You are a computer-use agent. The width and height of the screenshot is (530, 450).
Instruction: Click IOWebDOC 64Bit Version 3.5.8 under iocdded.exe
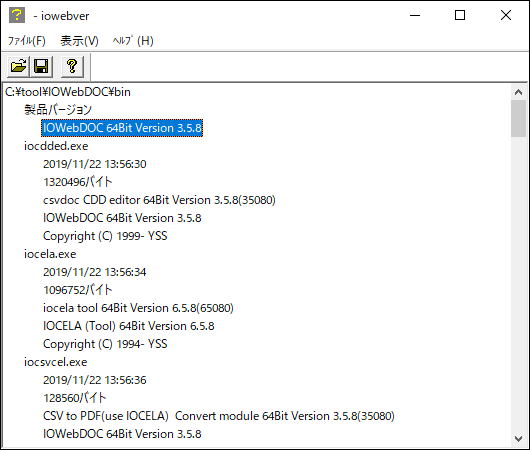(x=122, y=218)
